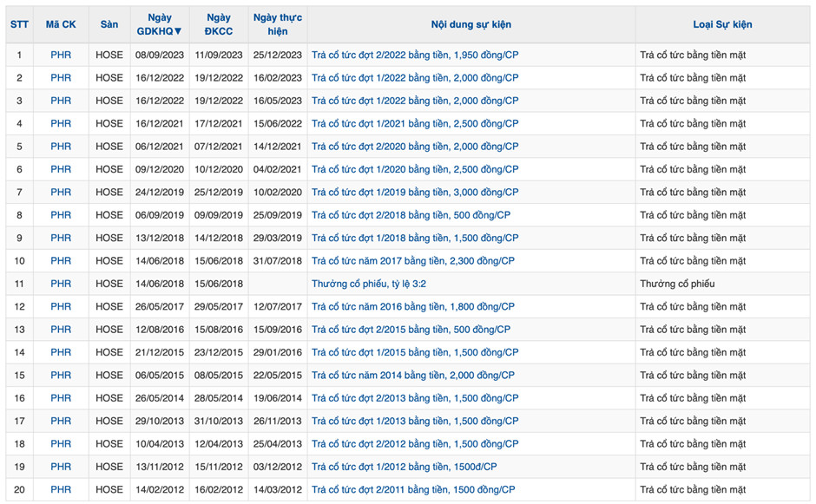This screenshot has width=816, height=504.
Task: Open the đợt 2/2011 dividend event link
Action: click(x=413, y=490)
